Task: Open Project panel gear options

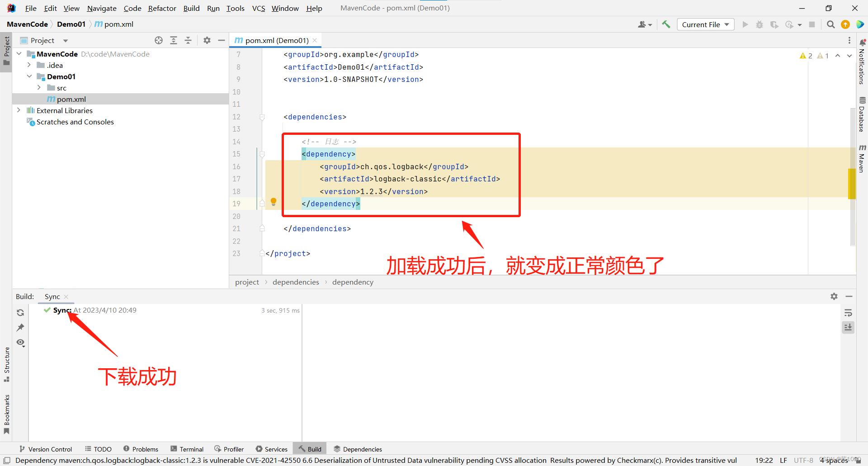Action: pos(207,40)
